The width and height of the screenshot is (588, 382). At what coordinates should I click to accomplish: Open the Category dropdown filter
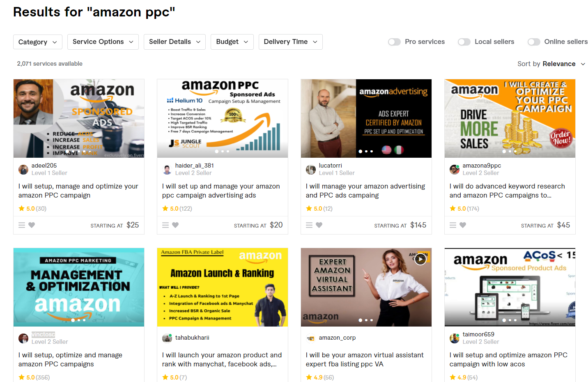[38, 42]
